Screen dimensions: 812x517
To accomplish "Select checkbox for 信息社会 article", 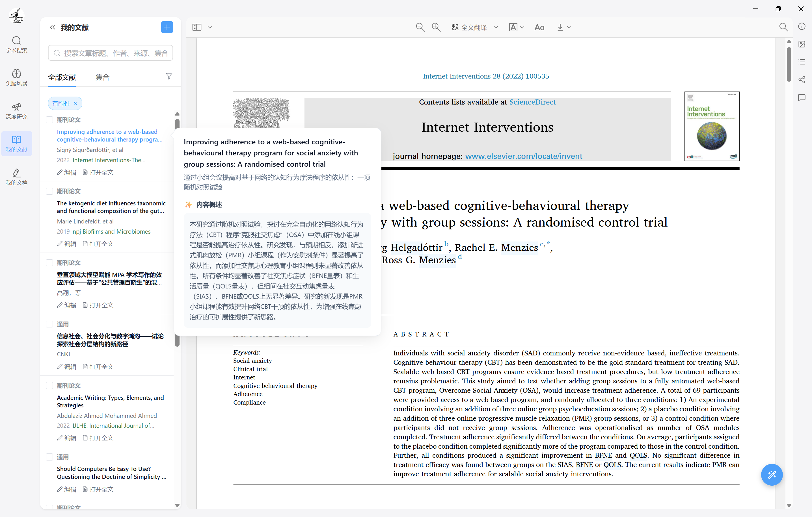I will (49, 324).
